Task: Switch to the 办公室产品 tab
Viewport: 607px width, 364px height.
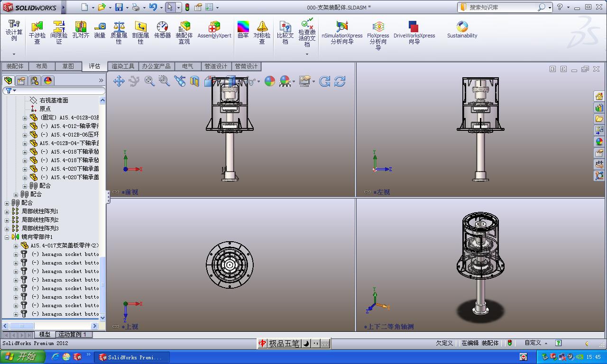Action: pyautogui.click(x=156, y=66)
